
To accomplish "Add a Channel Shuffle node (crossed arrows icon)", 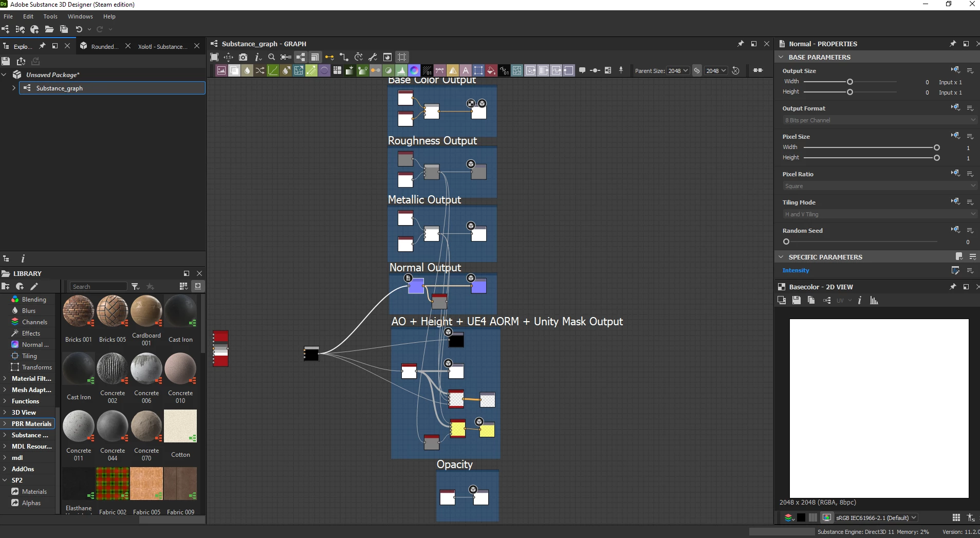I will click(x=260, y=70).
